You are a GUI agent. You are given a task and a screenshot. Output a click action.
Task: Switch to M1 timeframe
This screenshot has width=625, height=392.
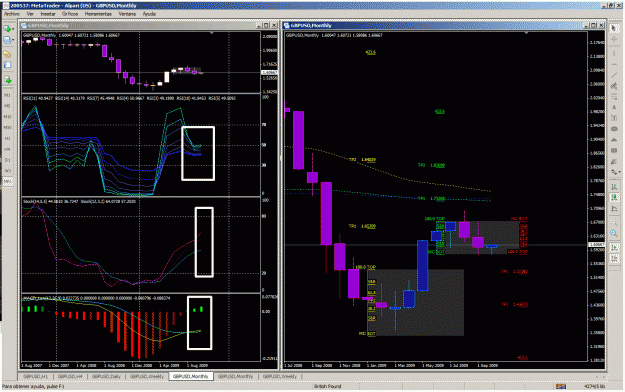pyautogui.click(x=7, y=95)
